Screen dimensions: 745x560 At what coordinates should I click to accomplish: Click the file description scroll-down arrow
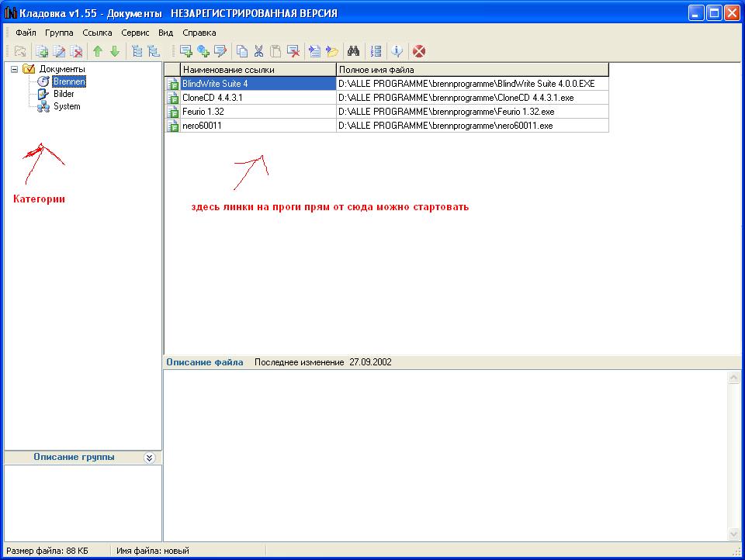(x=733, y=534)
